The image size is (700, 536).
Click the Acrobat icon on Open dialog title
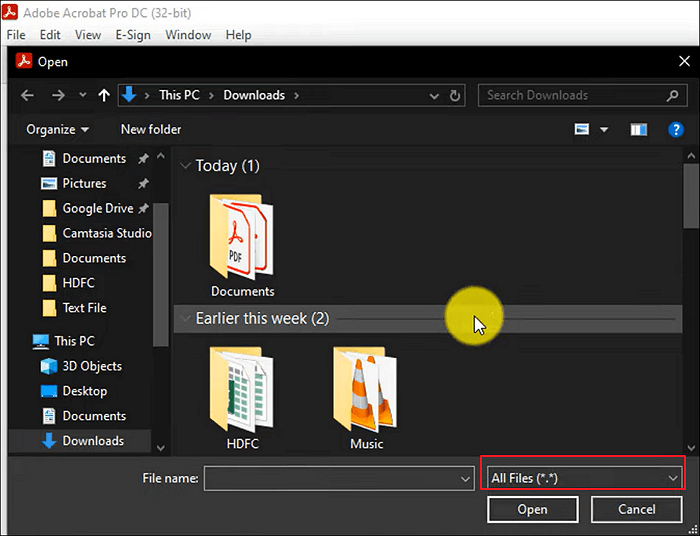[24, 61]
